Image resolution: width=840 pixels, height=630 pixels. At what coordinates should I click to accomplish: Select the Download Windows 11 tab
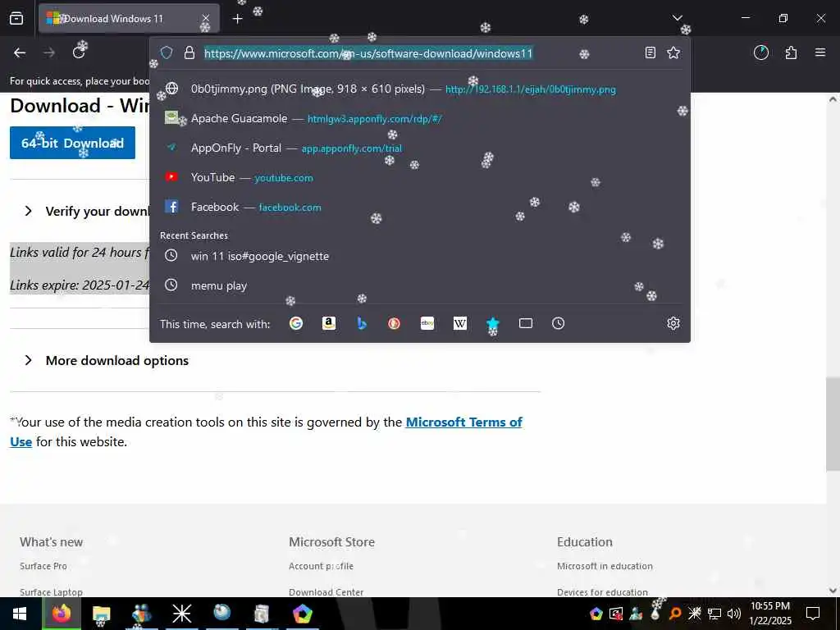point(129,19)
